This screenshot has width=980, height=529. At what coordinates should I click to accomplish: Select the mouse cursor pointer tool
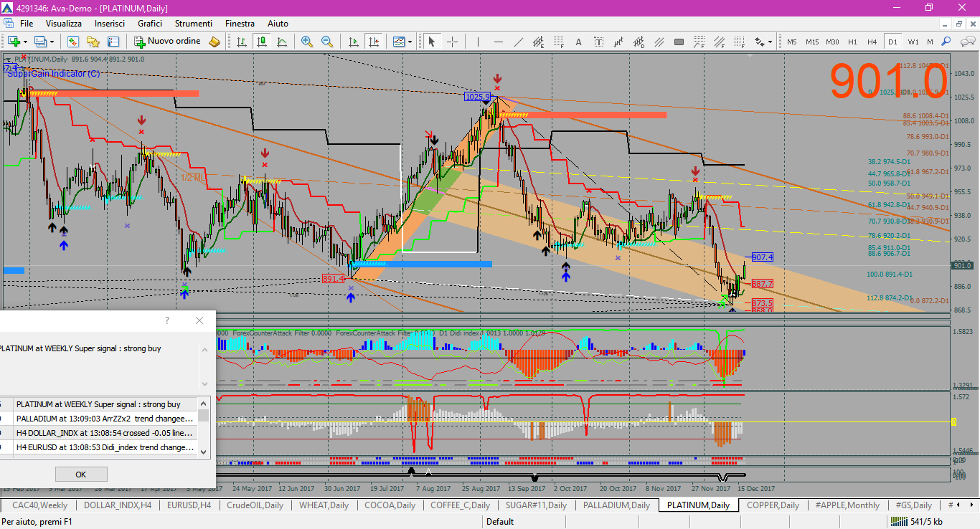click(x=432, y=42)
